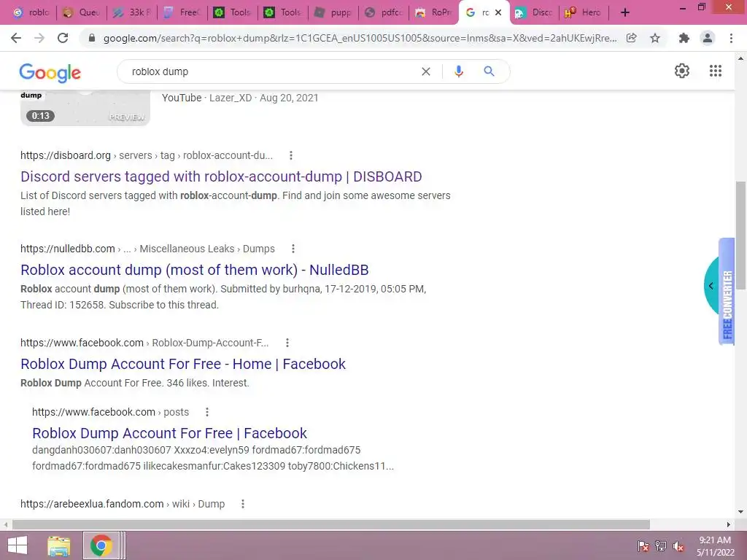Click the https://arebeexlua.fandom.com breadcrumb text

click(92, 504)
